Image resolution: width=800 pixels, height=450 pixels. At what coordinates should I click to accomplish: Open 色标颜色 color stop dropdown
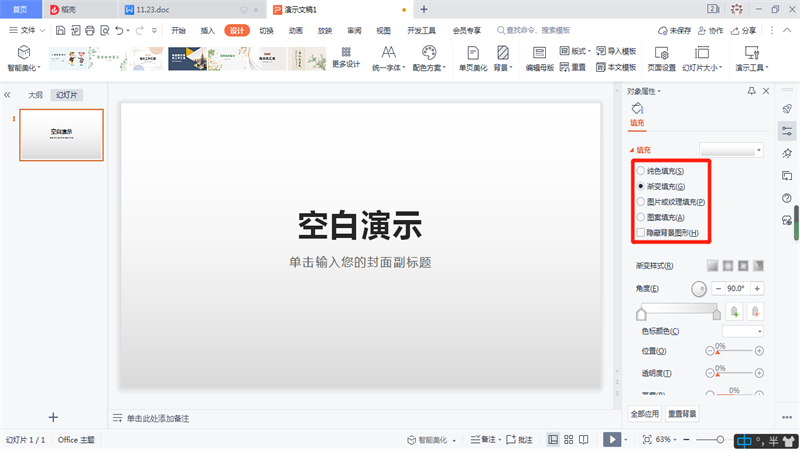(x=743, y=331)
